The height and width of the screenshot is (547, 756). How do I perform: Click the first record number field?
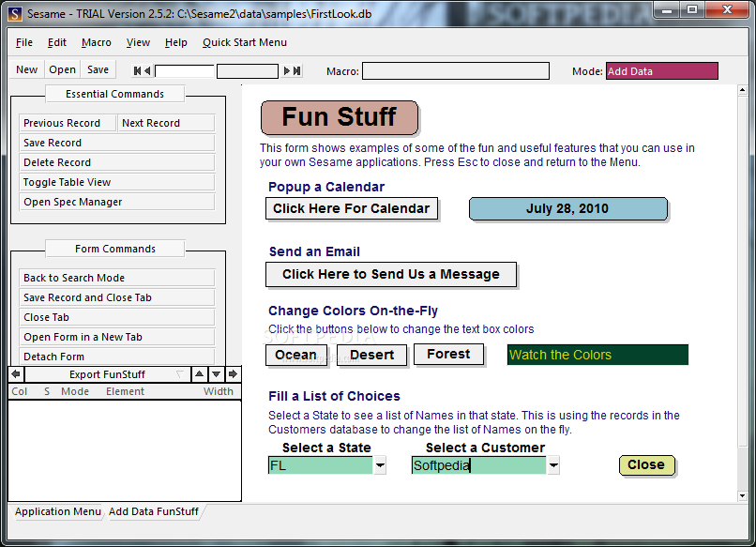click(185, 71)
